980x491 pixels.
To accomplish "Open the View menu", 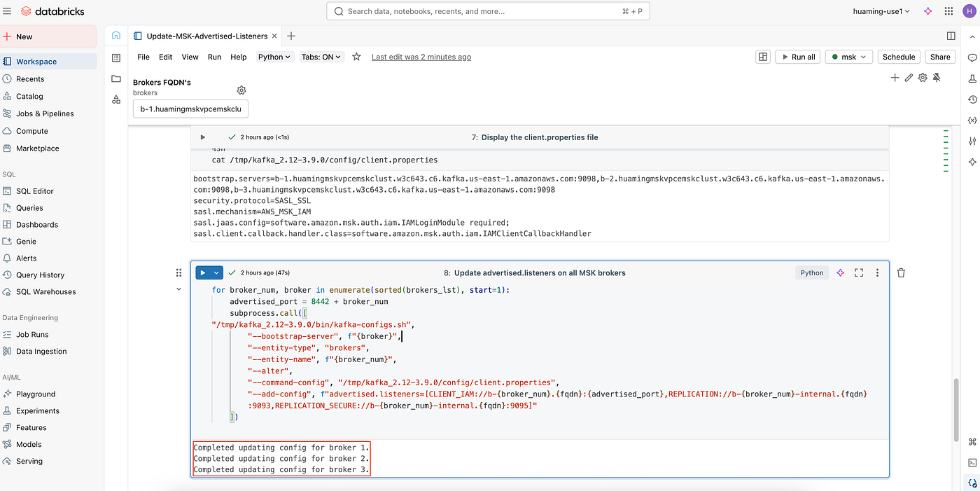I will [x=190, y=57].
